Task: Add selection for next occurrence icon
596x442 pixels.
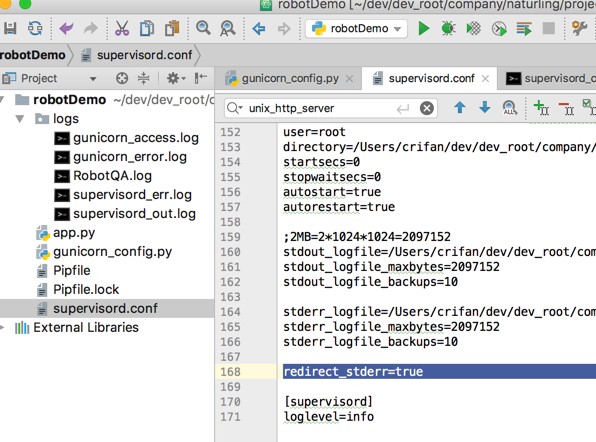Action: [541, 108]
